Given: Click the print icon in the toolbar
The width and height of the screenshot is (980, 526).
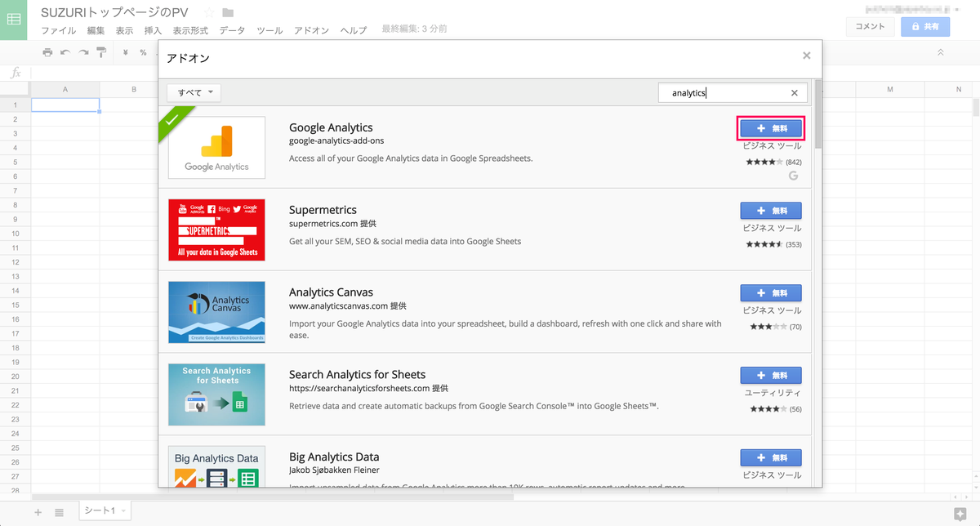Looking at the screenshot, I should [47, 52].
